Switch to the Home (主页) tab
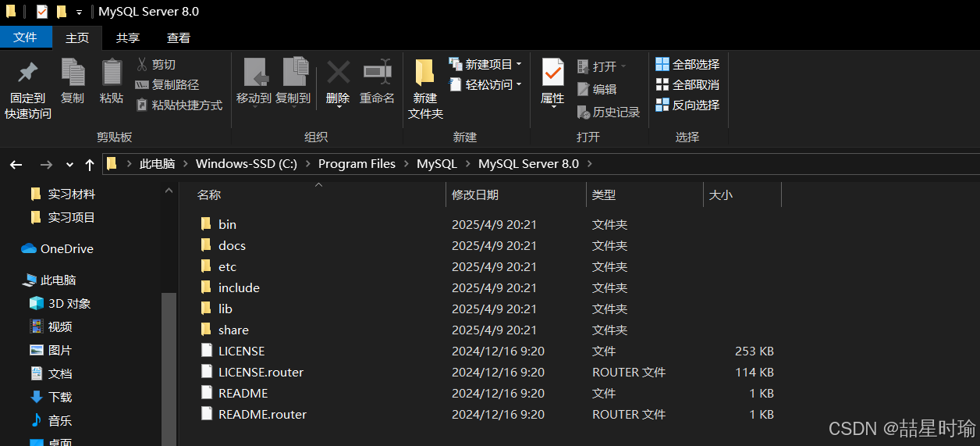Viewport: 980px width, 446px height. coord(77,37)
